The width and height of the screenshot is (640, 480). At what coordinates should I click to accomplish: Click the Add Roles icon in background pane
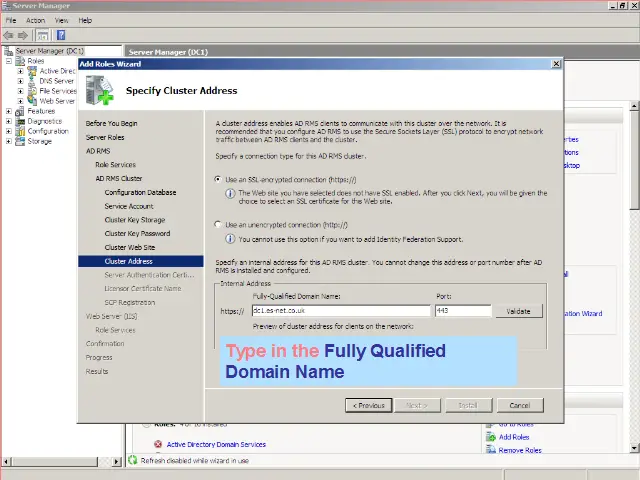491,437
